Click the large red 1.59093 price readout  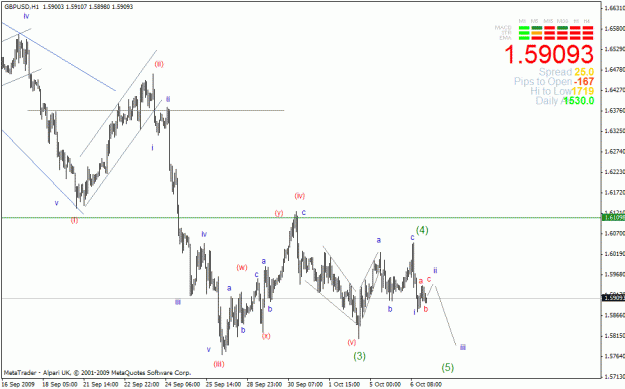point(549,54)
